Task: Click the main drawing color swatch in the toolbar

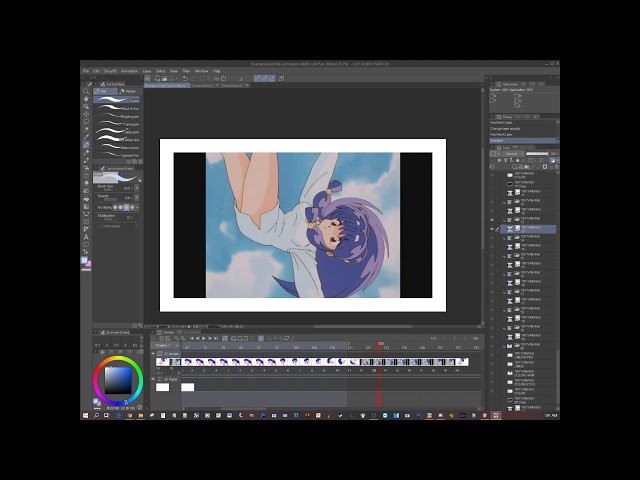Action: pos(84,260)
